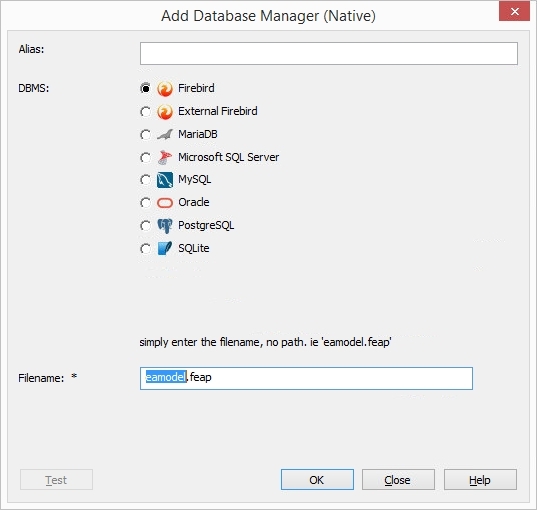Click the External Firebird logo icon

165,112
